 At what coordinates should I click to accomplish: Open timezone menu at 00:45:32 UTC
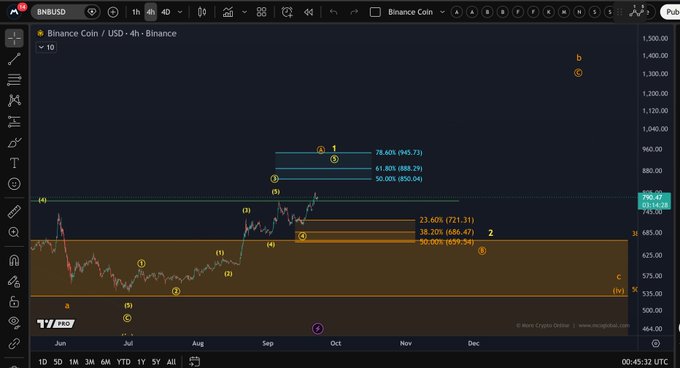[644, 362]
